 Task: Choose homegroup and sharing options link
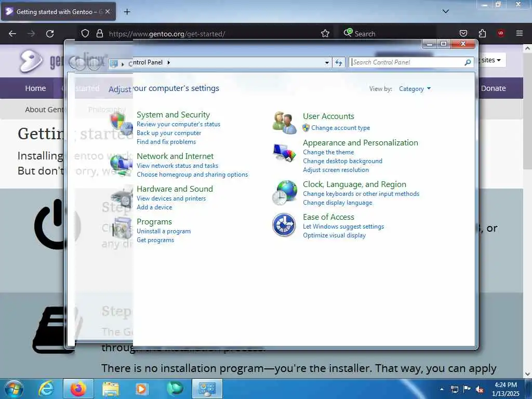(192, 175)
